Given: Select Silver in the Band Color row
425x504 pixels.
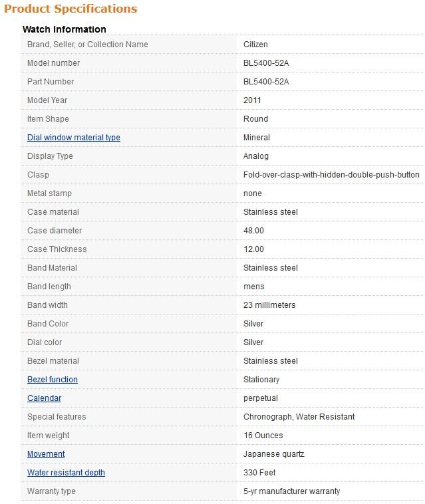Looking at the screenshot, I should click(x=253, y=324).
